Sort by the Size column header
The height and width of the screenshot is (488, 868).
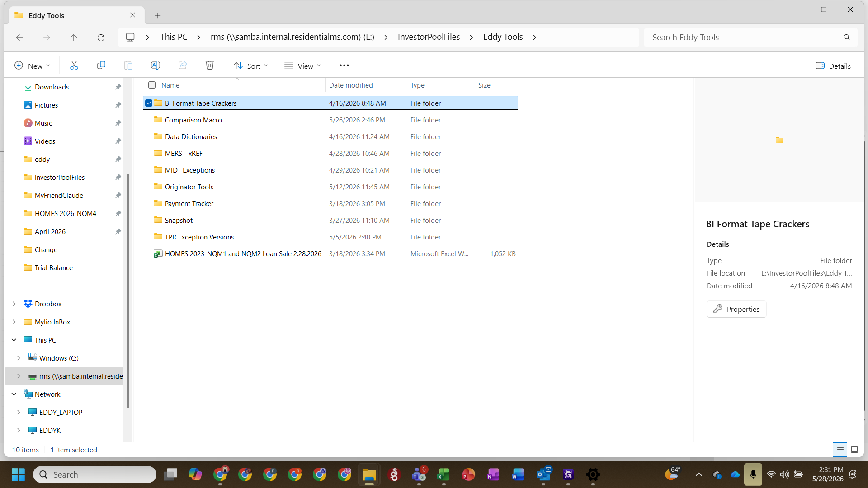point(497,85)
